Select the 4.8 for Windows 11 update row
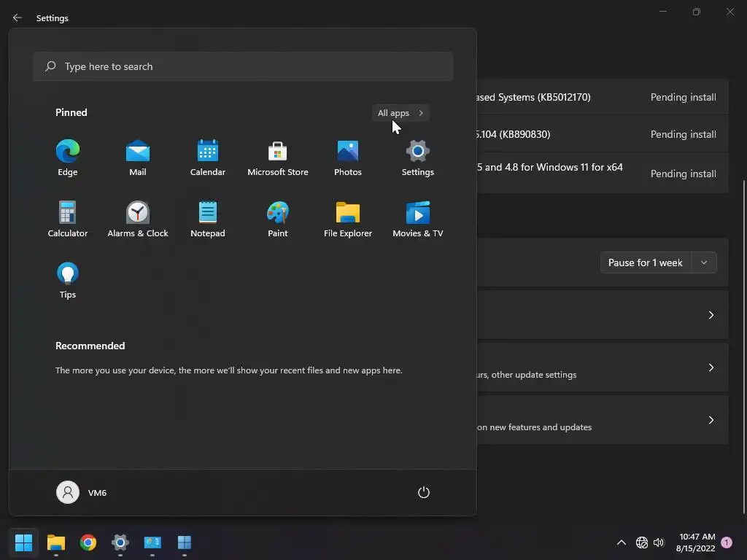The height and width of the screenshot is (560, 747). [603, 173]
